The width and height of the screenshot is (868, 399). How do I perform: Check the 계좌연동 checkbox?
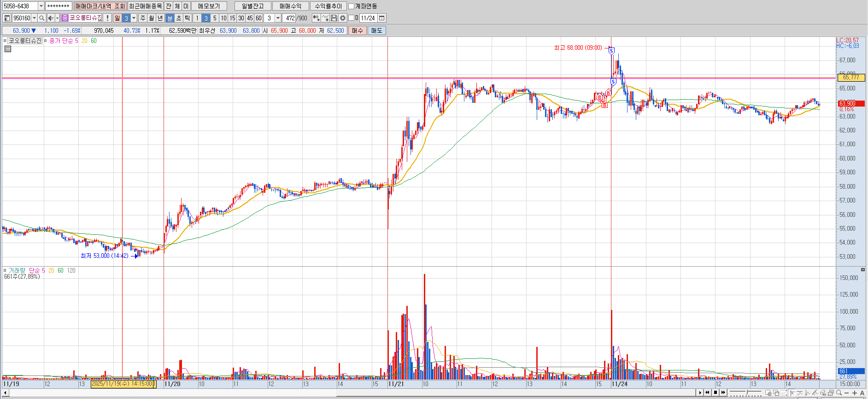pos(351,6)
